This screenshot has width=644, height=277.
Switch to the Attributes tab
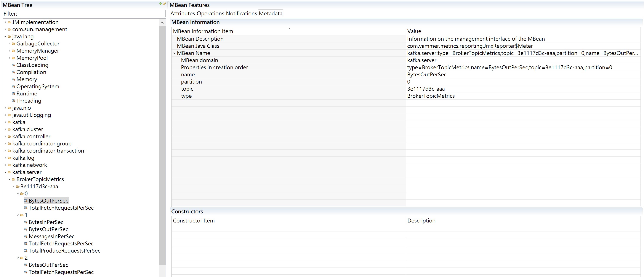pos(183,13)
